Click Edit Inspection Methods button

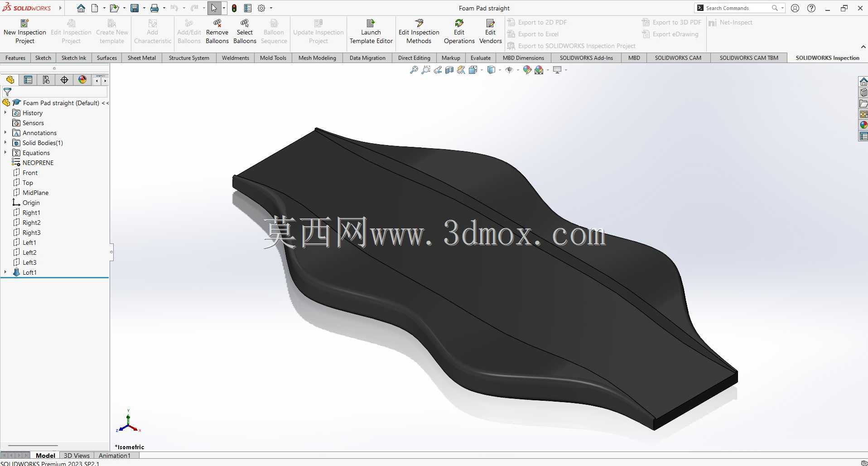click(x=419, y=31)
